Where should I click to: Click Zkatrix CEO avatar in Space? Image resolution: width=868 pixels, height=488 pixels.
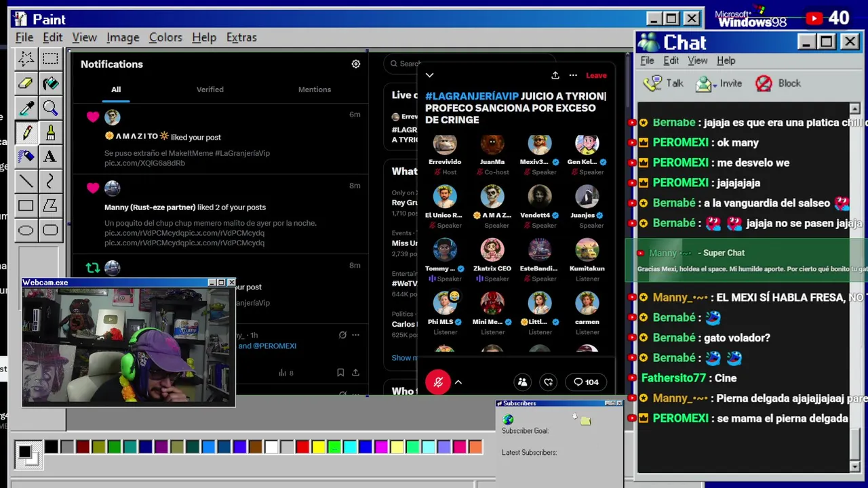(492, 249)
